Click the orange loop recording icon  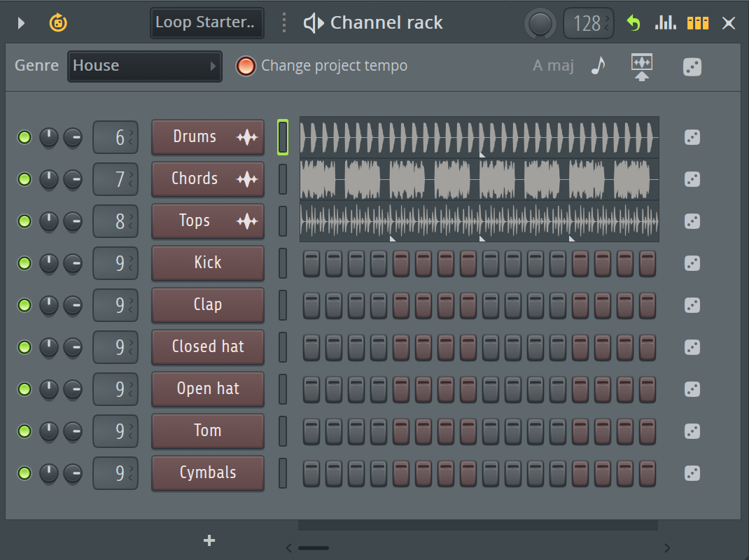(58, 22)
